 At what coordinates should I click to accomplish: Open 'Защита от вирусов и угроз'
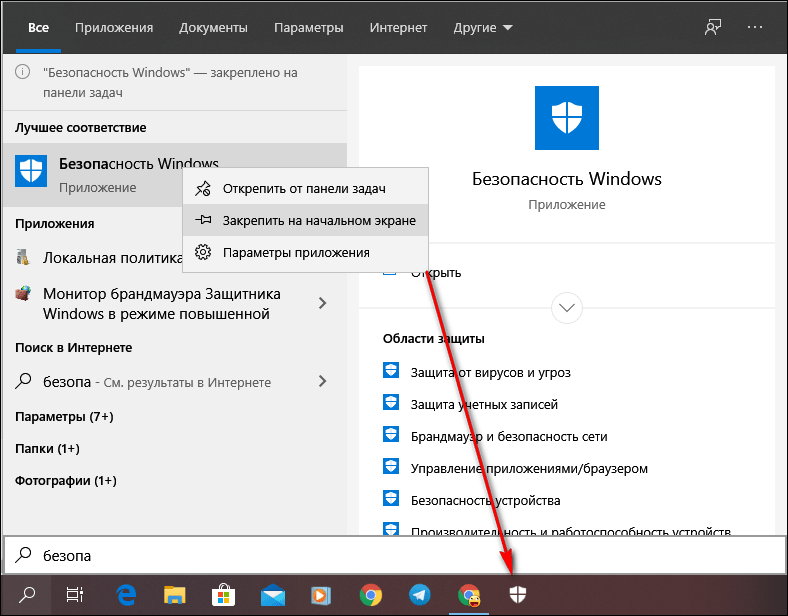pos(490,372)
